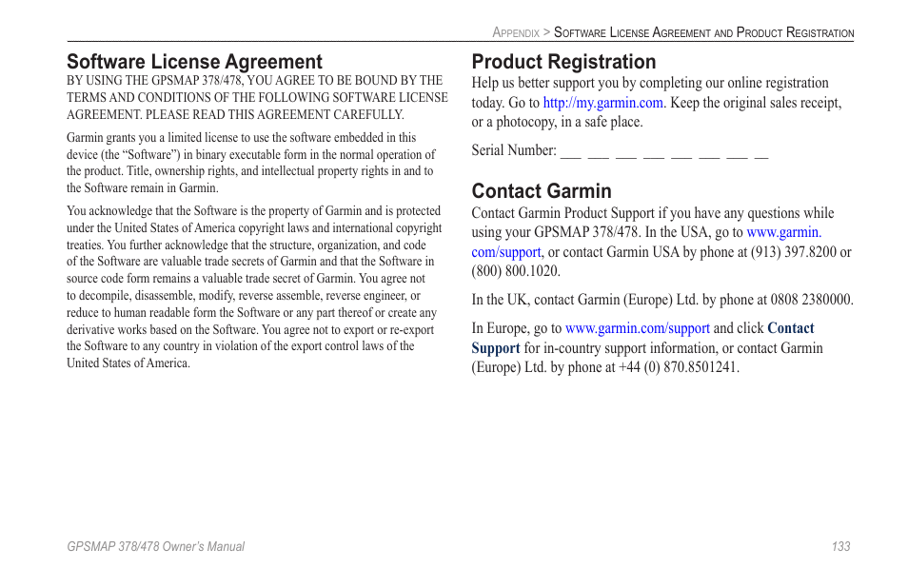Click phone number +44 (0) 870.8501241
This screenshot has width=908, height=588.
678,367
